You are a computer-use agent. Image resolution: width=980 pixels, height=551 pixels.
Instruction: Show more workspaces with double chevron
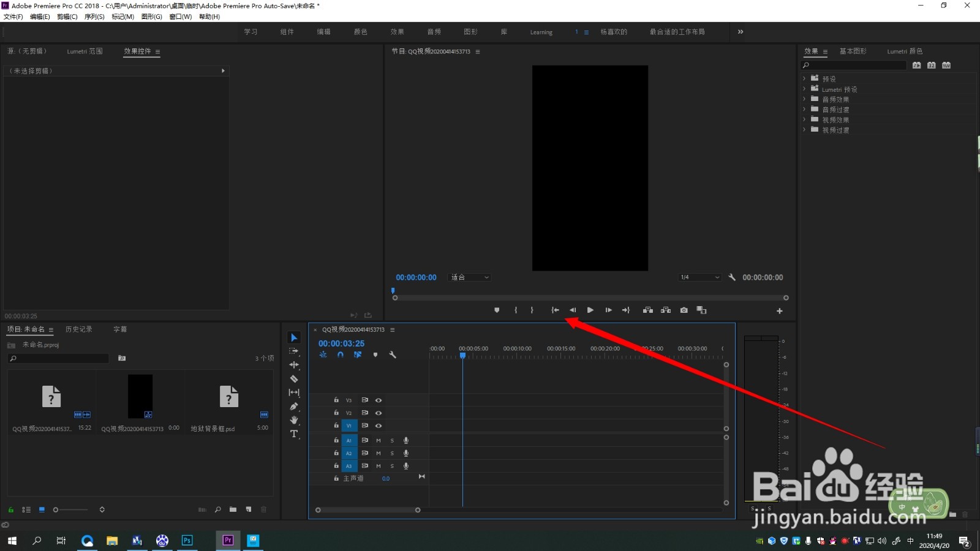[741, 32]
